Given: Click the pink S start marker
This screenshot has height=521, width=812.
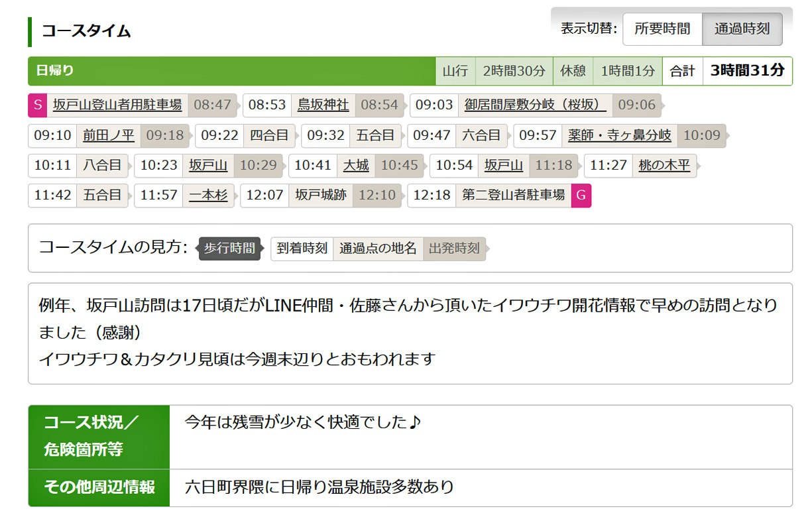Looking at the screenshot, I should click(37, 105).
